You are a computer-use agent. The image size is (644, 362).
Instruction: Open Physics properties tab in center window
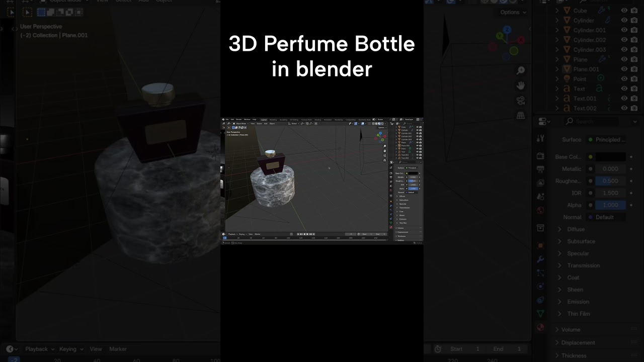(391, 214)
